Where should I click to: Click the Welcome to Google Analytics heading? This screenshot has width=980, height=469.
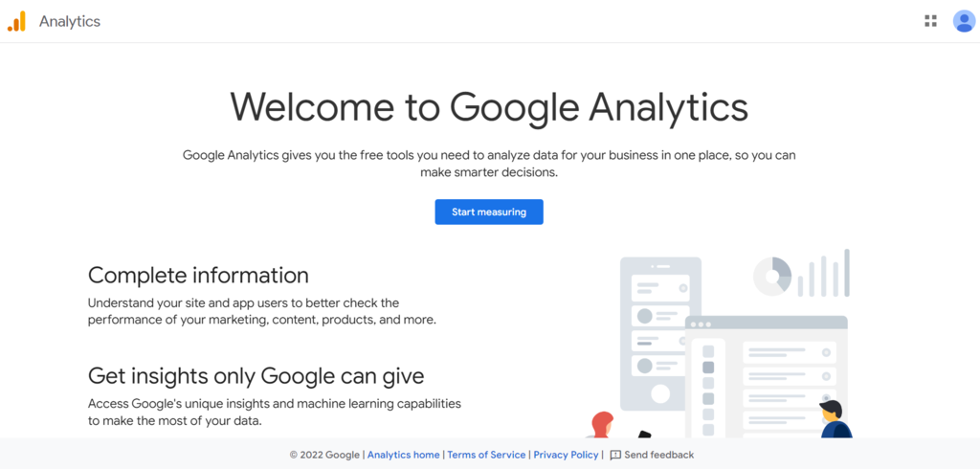489,106
